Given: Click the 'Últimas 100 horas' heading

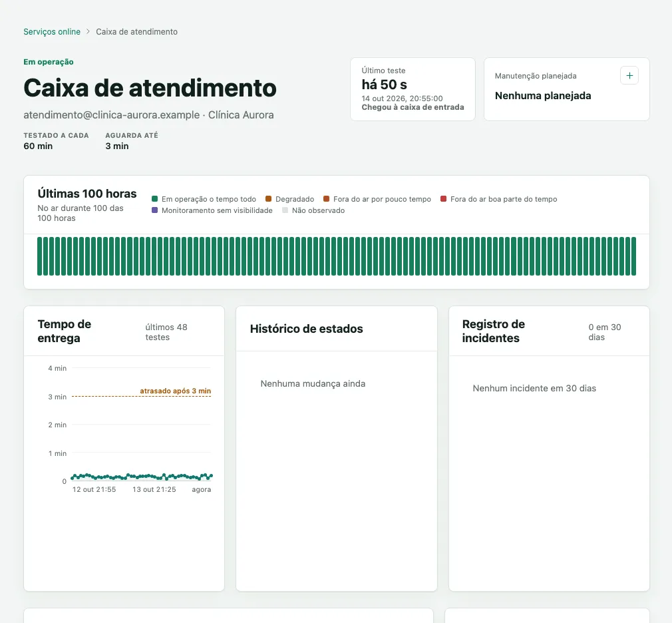Looking at the screenshot, I should [87, 194].
